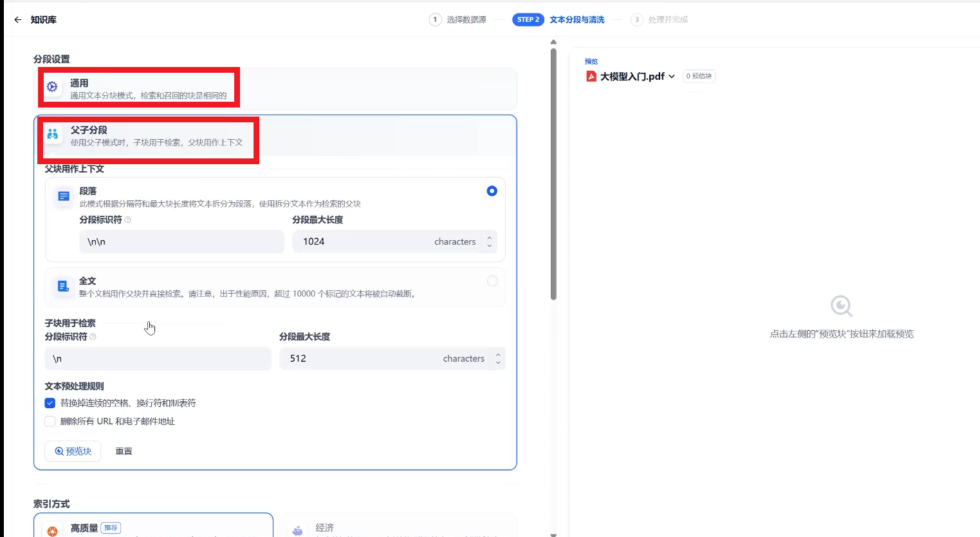Click the 文本预处理规则 heading
Viewport: 980px width, 537px height.
click(x=74, y=386)
